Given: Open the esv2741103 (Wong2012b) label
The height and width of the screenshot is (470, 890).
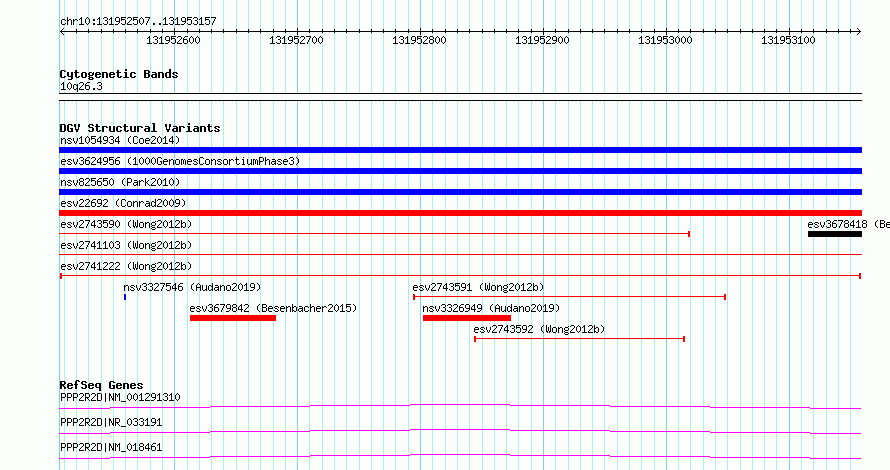Looking at the screenshot, I should tap(126, 245).
